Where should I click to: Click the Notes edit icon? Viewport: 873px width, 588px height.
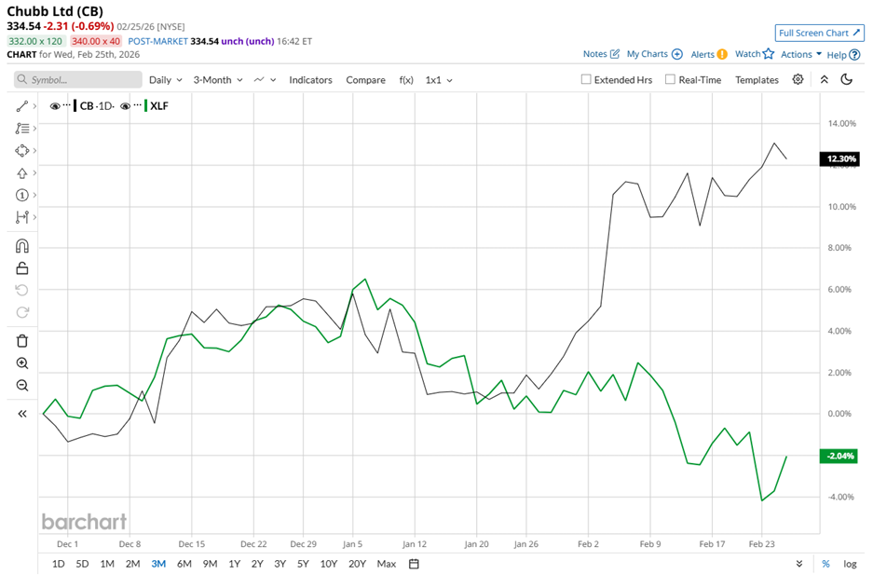click(x=615, y=54)
